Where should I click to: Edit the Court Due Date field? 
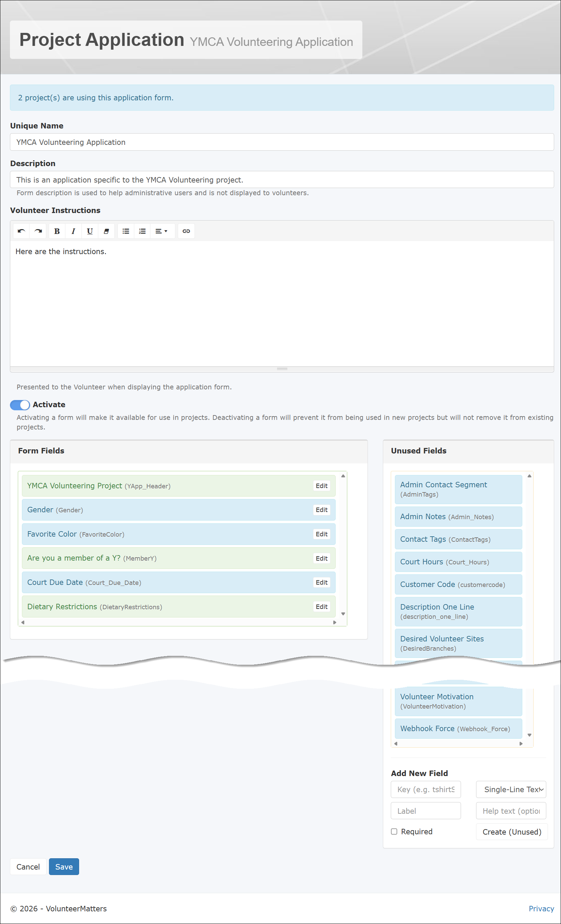322,582
